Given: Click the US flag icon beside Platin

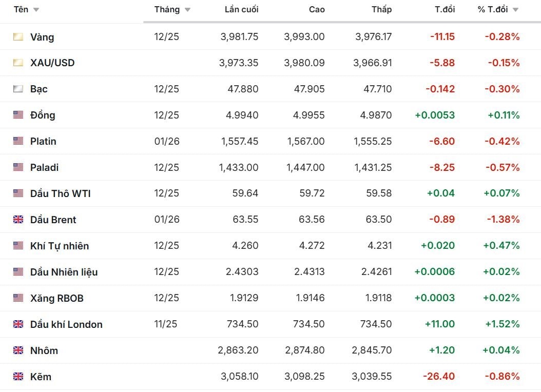Looking at the screenshot, I should [x=18, y=141].
